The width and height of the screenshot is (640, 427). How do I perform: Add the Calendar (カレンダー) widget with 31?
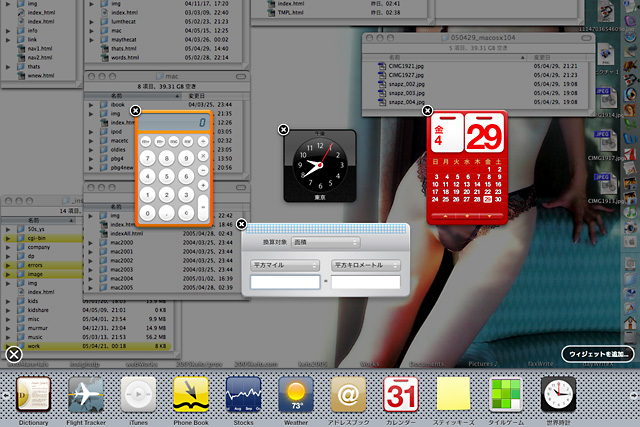[x=401, y=394]
